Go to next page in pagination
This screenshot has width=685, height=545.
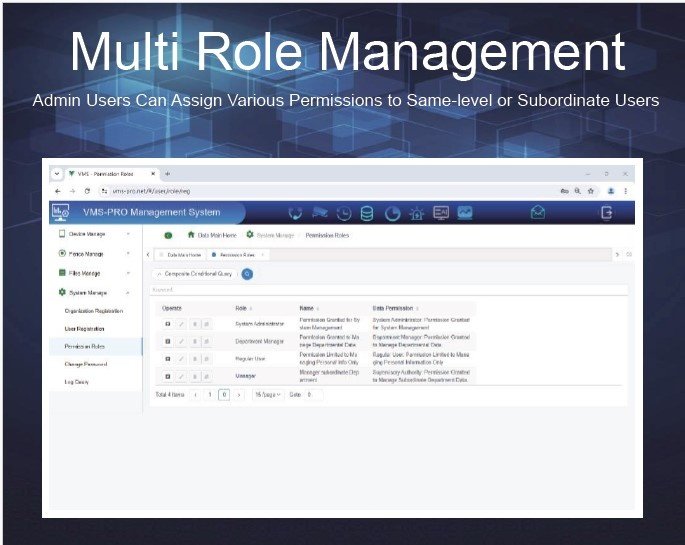(x=239, y=395)
